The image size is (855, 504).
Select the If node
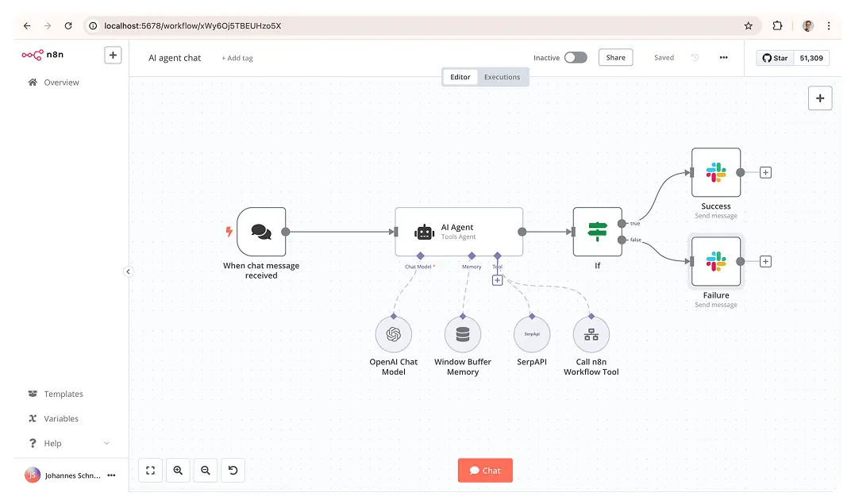(x=597, y=232)
